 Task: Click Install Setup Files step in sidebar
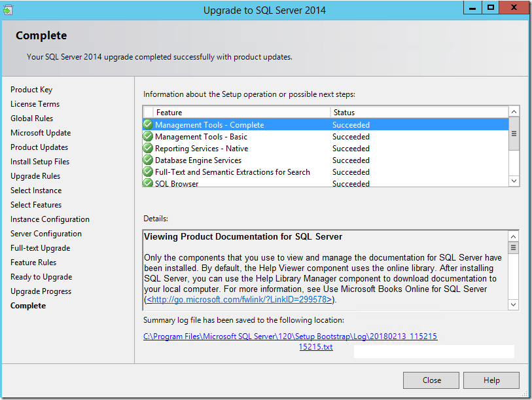click(x=40, y=162)
